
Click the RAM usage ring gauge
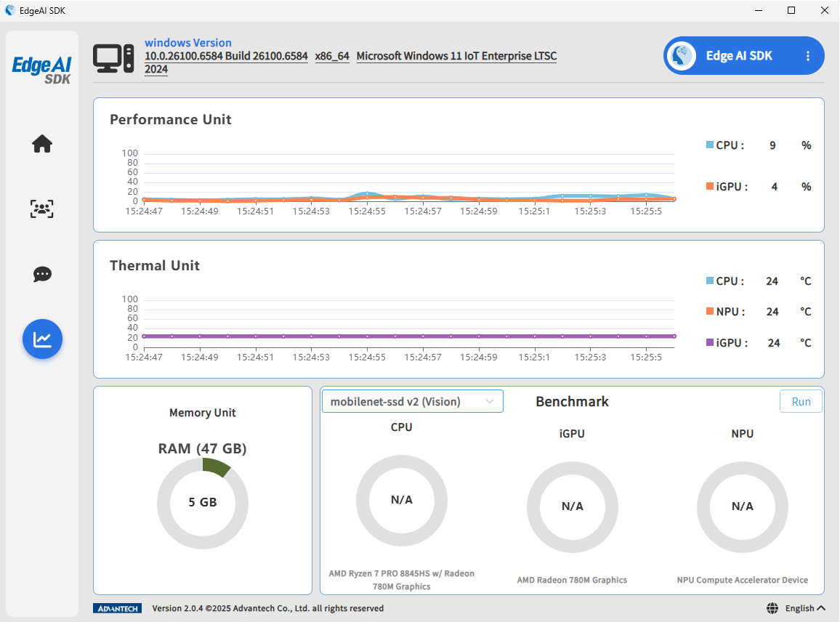[203, 503]
